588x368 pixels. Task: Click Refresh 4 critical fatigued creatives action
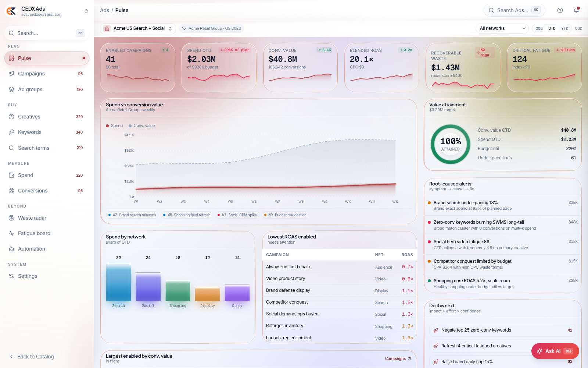pyautogui.click(x=502, y=346)
